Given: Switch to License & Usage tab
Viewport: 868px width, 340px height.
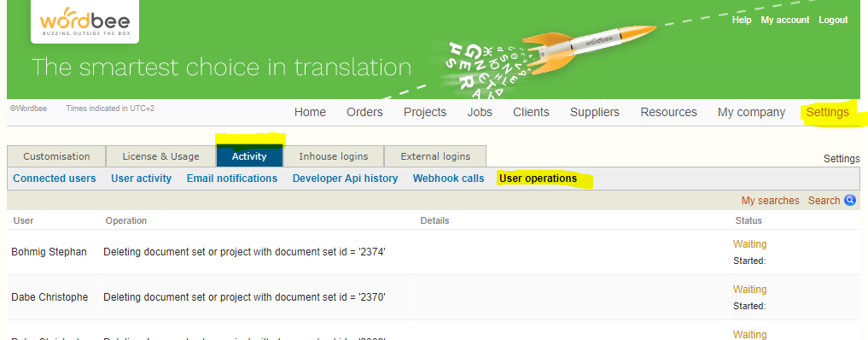Looking at the screenshot, I should click(x=160, y=156).
